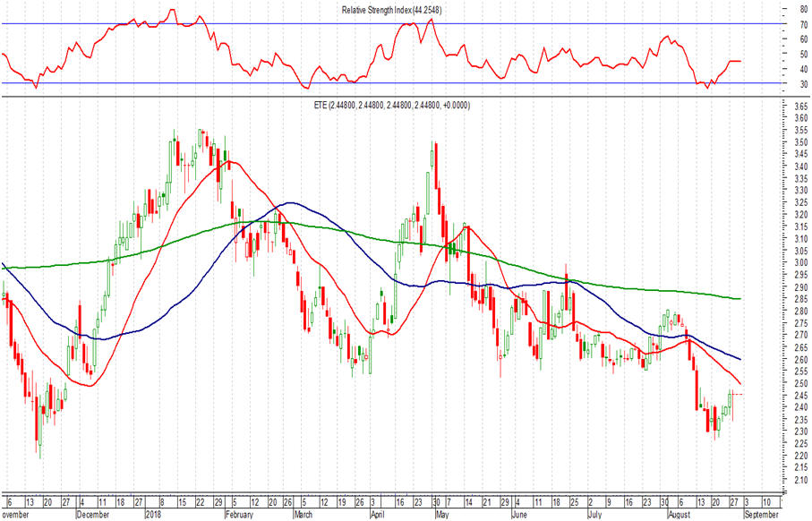This screenshot has width=812, height=521.
Task: Select the RSI axis value 80
Action: click(x=803, y=9)
